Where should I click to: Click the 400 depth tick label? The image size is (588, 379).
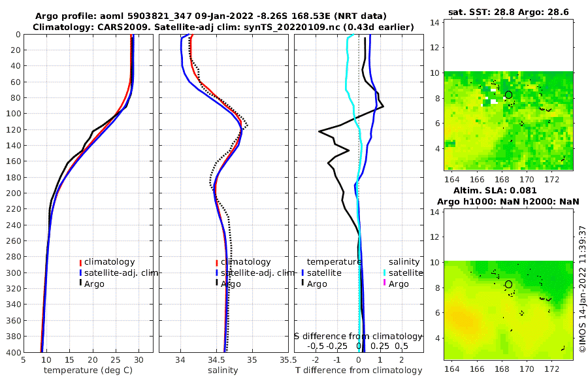coord(14,352)
